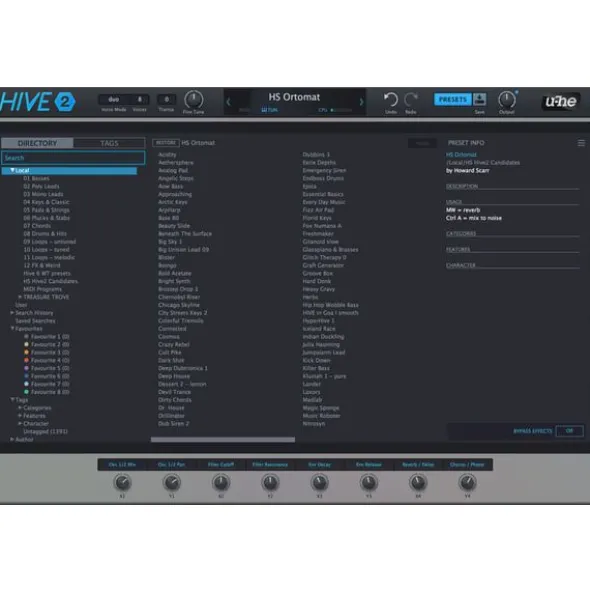Click the Env Decay macro label
This screenshot has width=590, height=591.
(319, 465)
